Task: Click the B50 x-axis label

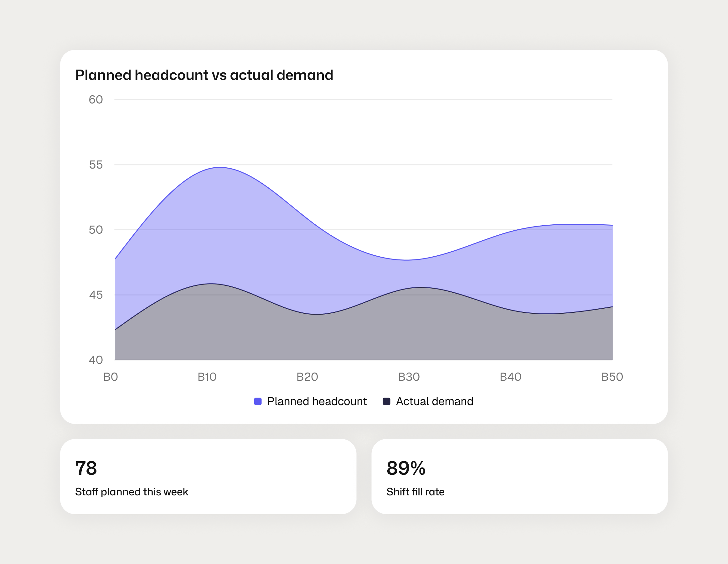Action: tap(612, 377)
